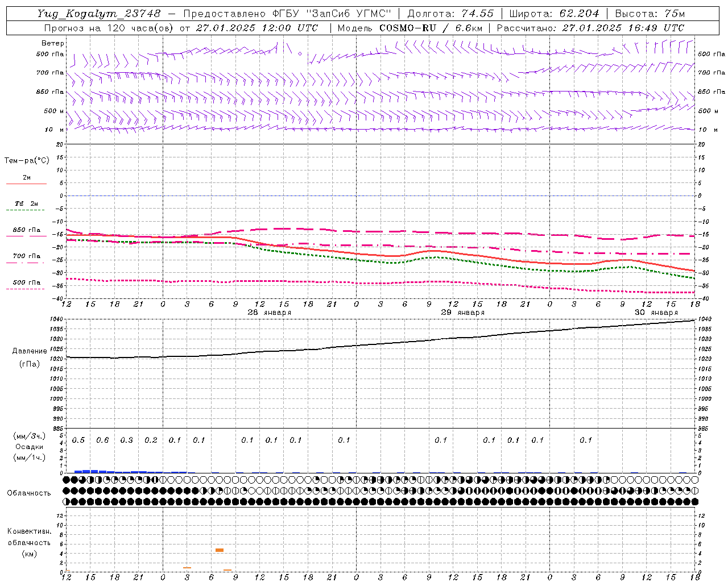Click the 'Осадки' precipitation label

(x=30, y=447)
